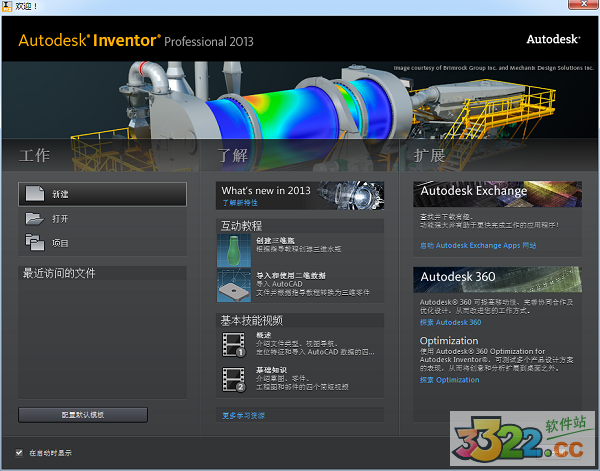Click the 打开 text label
The width and height of the screenshot is (600, 471).
[x=60, y=219]
